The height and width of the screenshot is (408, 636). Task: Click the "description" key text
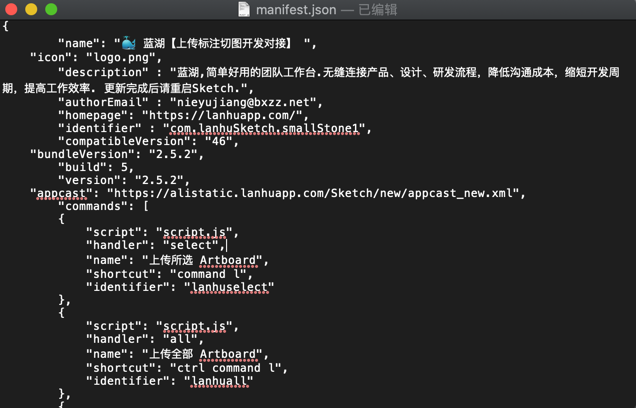103,72
